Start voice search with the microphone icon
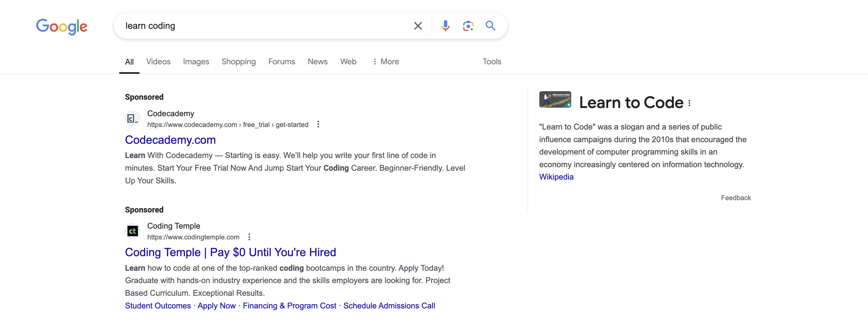The width and height of the screenshot is (868, 323). click(x=445, y=26)
